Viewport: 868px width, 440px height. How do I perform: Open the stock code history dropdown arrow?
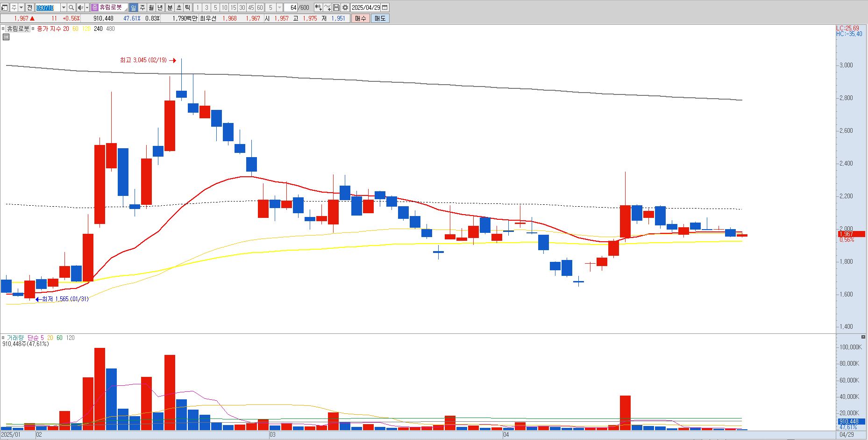coord(64,7)
